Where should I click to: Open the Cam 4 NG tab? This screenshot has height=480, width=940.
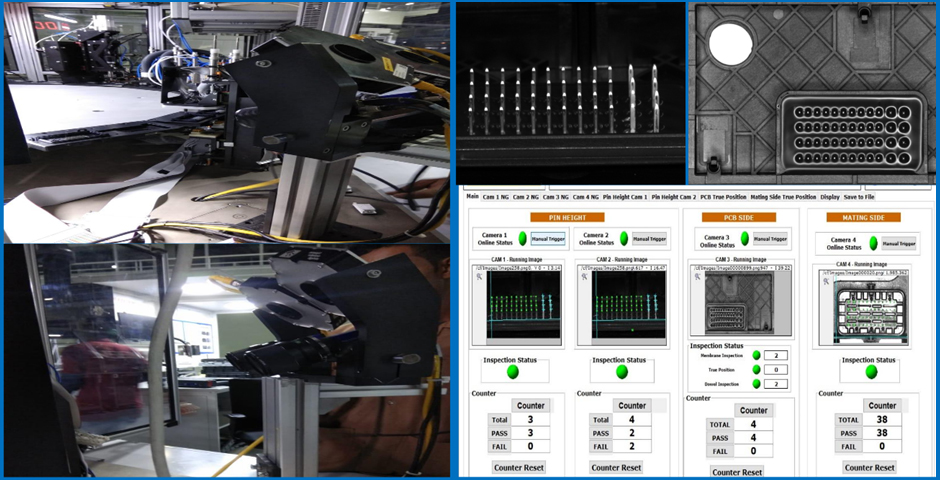[x=586, y=197]
